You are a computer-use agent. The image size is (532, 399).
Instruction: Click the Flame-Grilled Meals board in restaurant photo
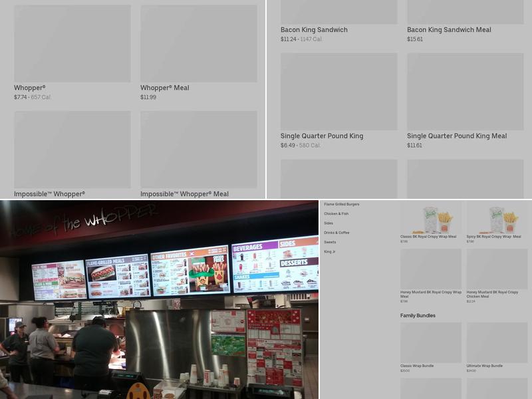pos(118,276)
